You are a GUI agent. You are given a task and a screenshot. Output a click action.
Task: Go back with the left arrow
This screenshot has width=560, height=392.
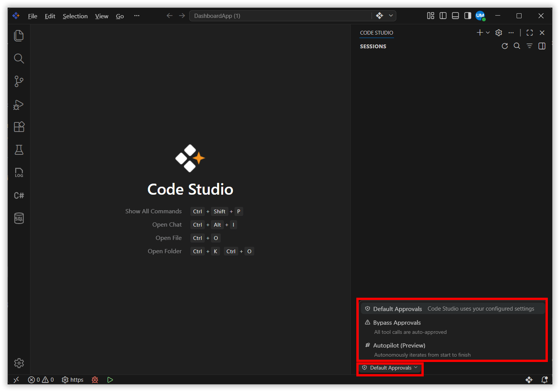point(170,16)
